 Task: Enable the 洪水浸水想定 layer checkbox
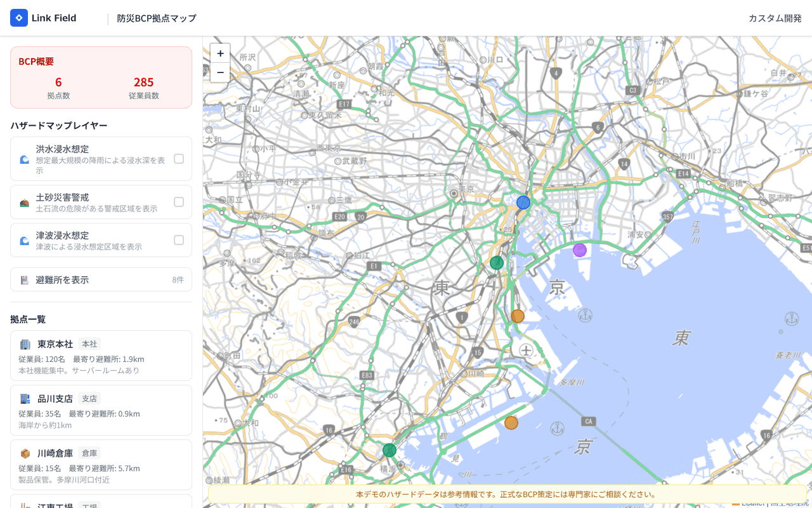click(179, 159)
